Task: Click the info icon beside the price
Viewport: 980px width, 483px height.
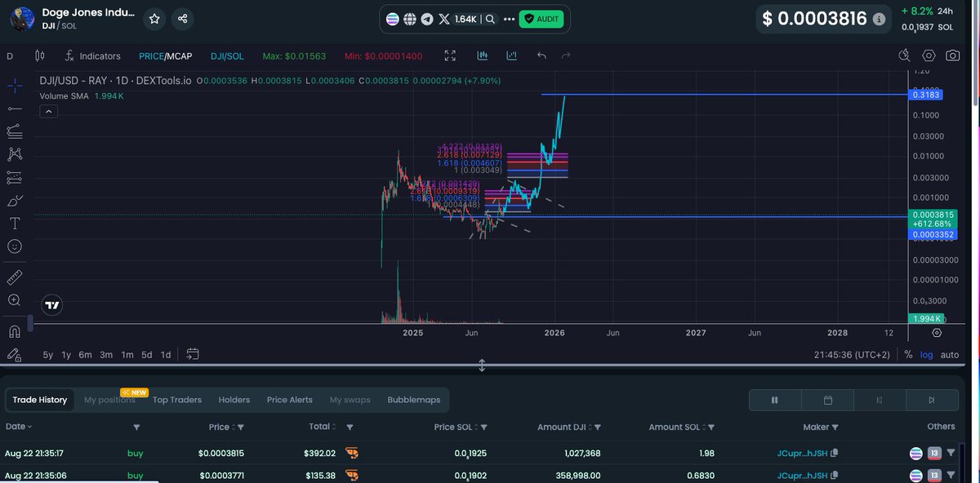Action: pos(878,19)
